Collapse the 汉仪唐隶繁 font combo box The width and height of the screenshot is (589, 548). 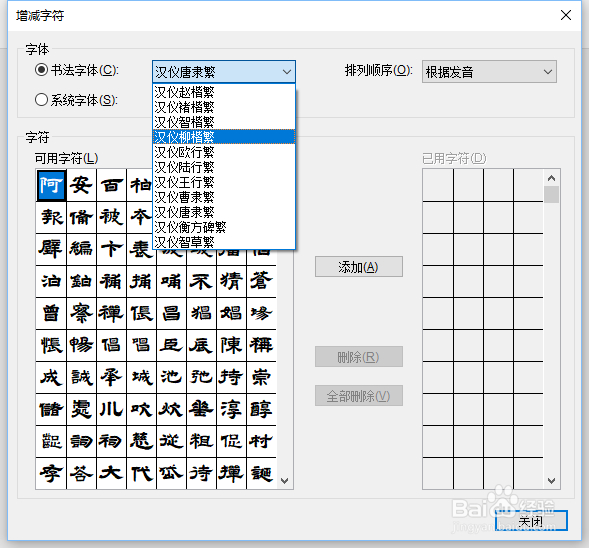(x=224, y=71)
